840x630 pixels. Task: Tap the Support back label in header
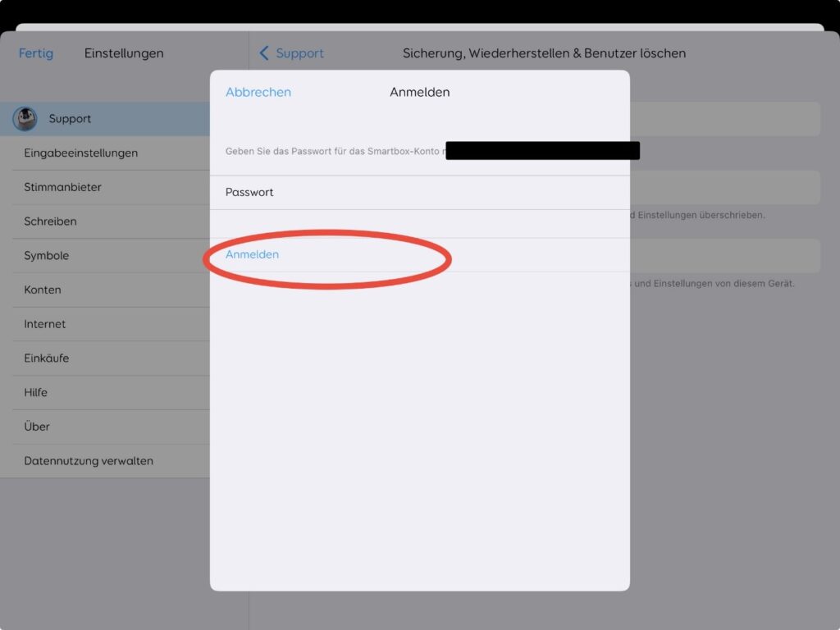pyautogui.click(x=299, y=53)
